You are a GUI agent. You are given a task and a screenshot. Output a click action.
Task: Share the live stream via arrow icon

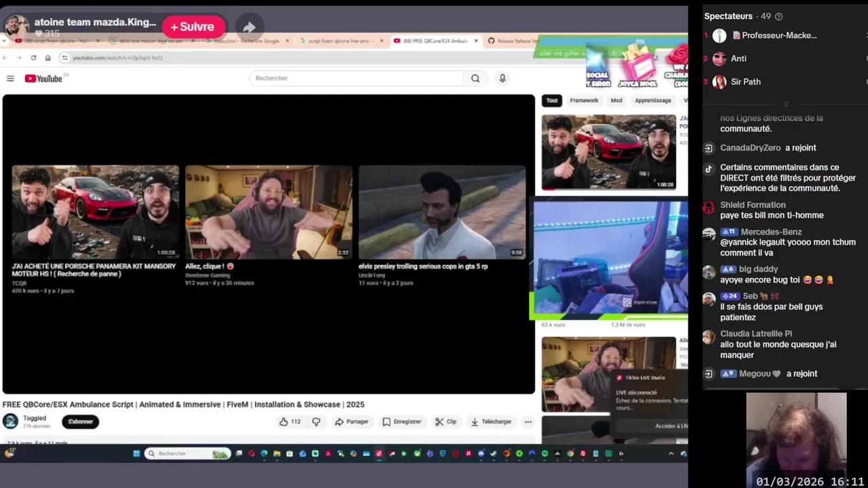click(x=249, y=27)
